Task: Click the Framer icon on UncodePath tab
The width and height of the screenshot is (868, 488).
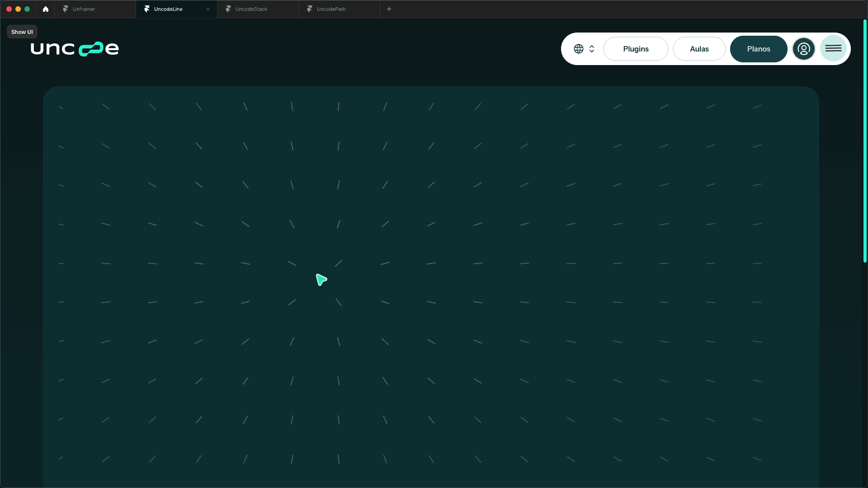Action: tap(310, 9)
